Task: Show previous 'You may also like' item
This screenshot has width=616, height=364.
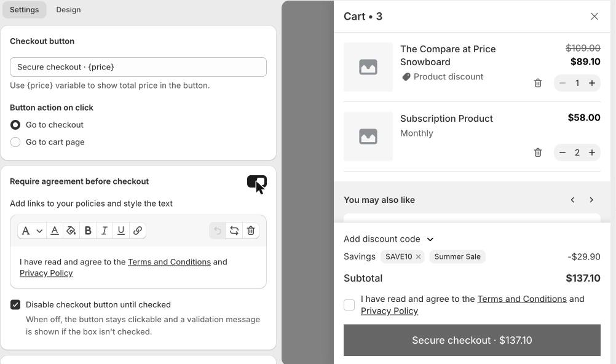Action: coord(573,200)
